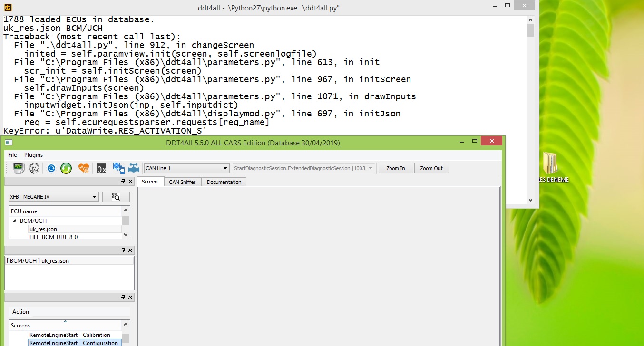Image resolution: width=644 pixels, height=346 pixels.
Task: Open the Documentation tab
Action: pos(224,182)
